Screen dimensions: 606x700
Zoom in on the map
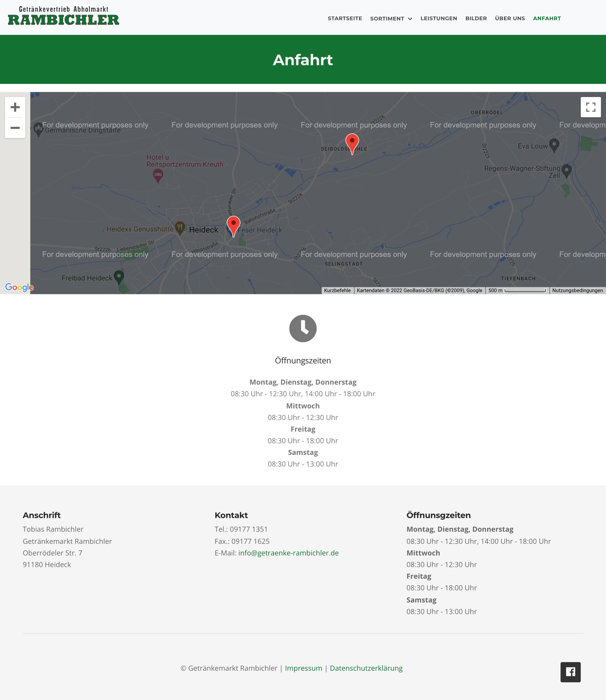[x=15, y=107]
